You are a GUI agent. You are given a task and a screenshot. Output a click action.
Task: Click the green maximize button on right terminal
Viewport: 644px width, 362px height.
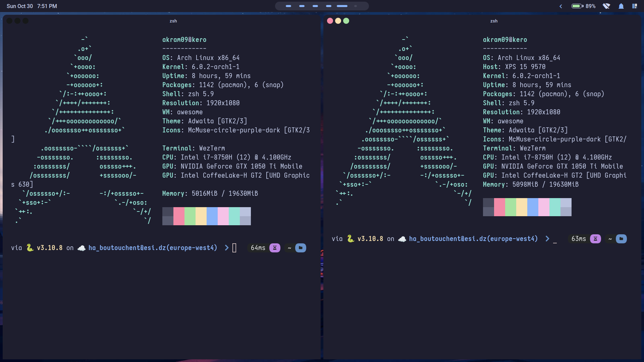[346, 21]
